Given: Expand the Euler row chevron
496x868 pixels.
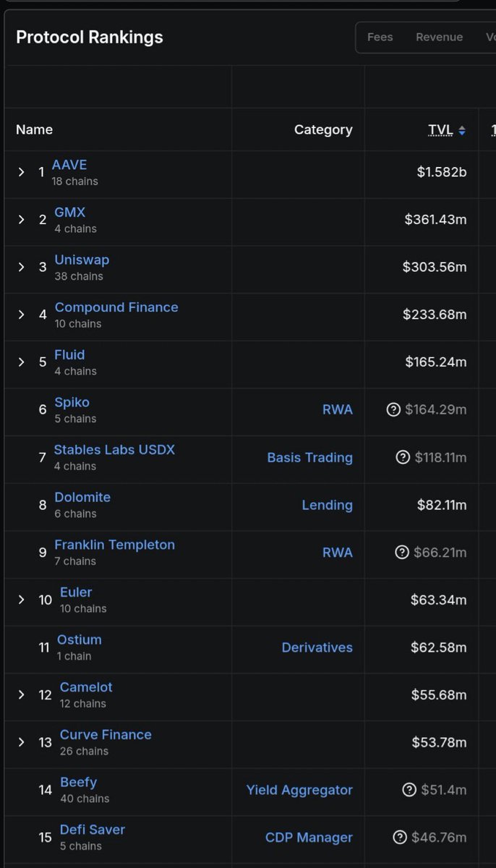Looking at the screenshot, I should click(x=22, y=600).
